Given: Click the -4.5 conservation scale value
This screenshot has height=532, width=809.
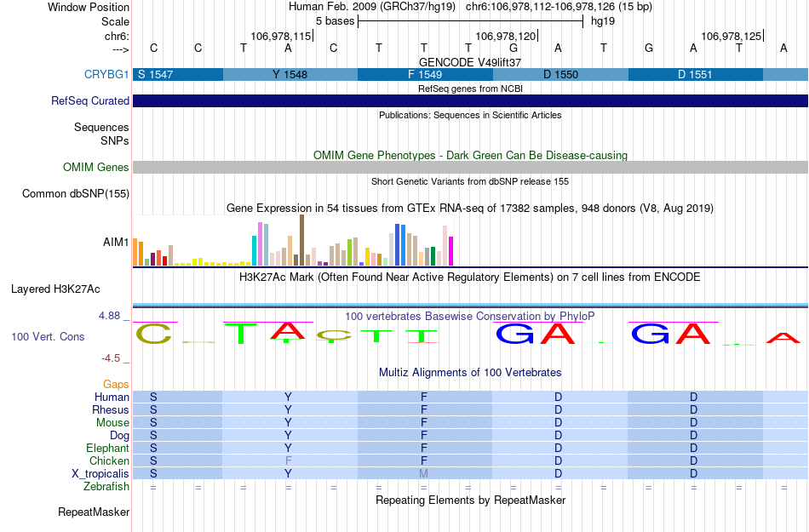Looking at the screenshot, I should (111, 358).
